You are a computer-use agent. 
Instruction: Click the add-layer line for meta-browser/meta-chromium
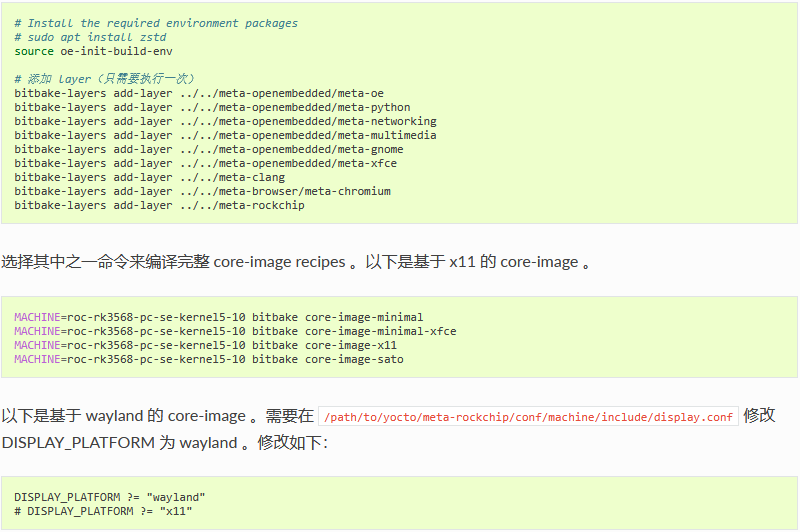tap(203, 191)
